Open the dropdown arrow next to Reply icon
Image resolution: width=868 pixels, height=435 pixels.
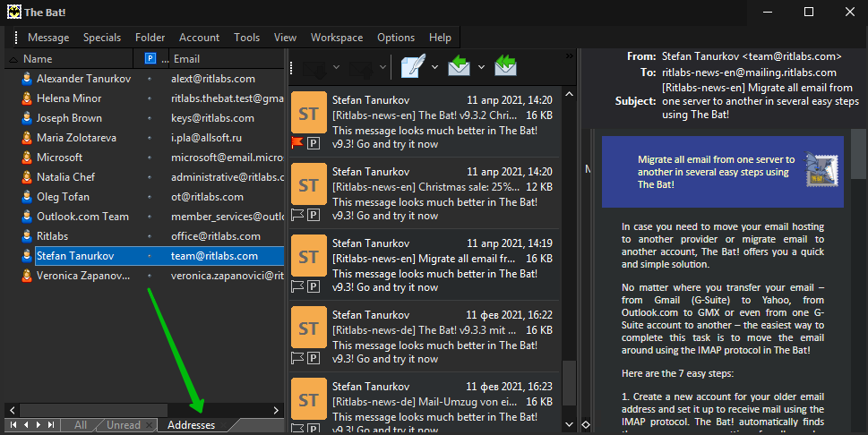481,67
